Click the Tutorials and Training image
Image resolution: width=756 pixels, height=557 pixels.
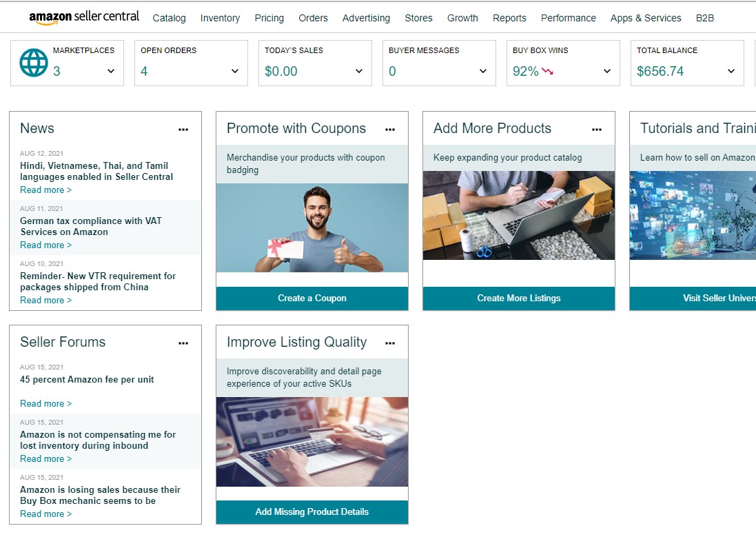693,216
